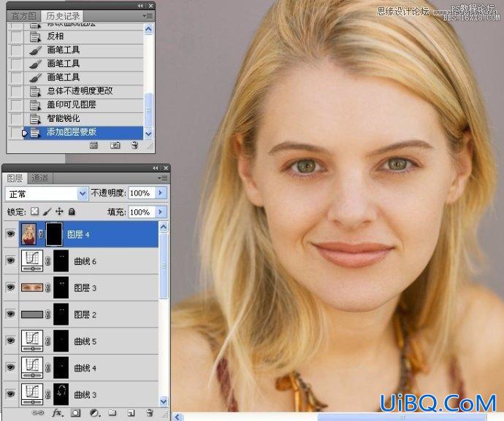Create a new layer group
Screen dimensions: 504x421
(x=112, y=413)
